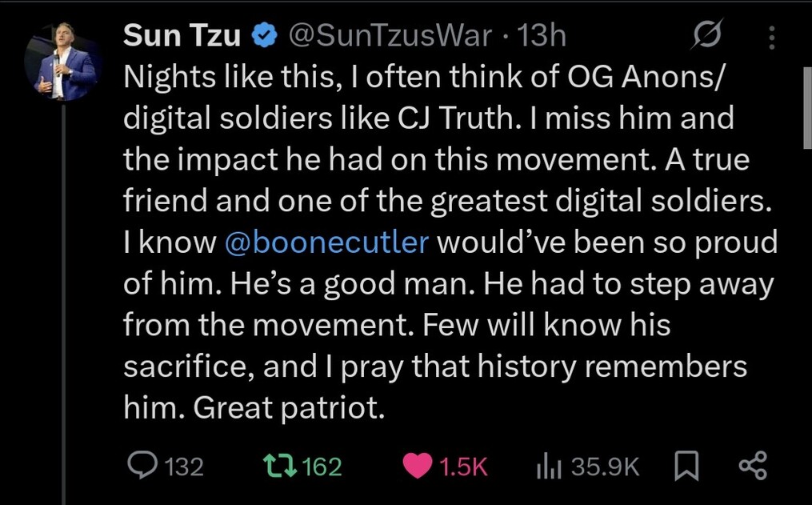Screen dimensions: 812x505
Task: Click the 132 replies count
Action: coord(183,467)
